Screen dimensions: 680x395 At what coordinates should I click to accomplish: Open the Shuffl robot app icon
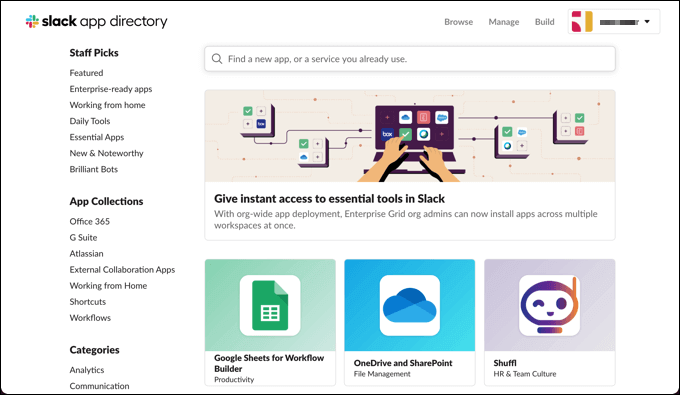pos(549,305)
